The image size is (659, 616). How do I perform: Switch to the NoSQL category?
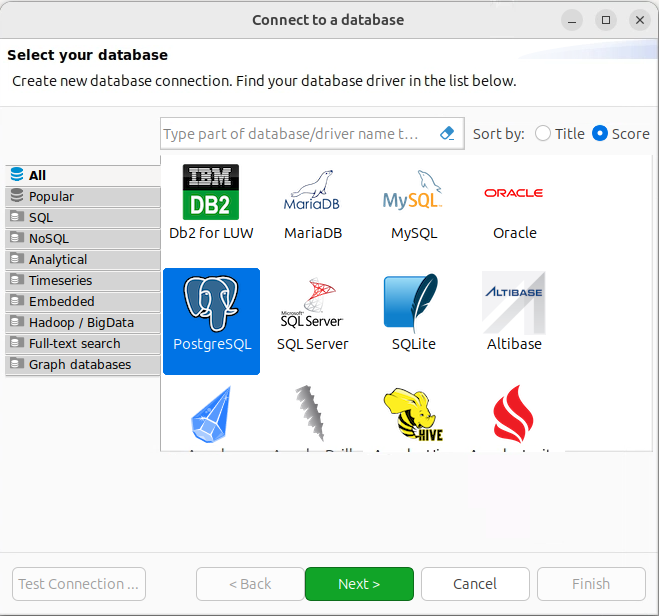[48, 238]
